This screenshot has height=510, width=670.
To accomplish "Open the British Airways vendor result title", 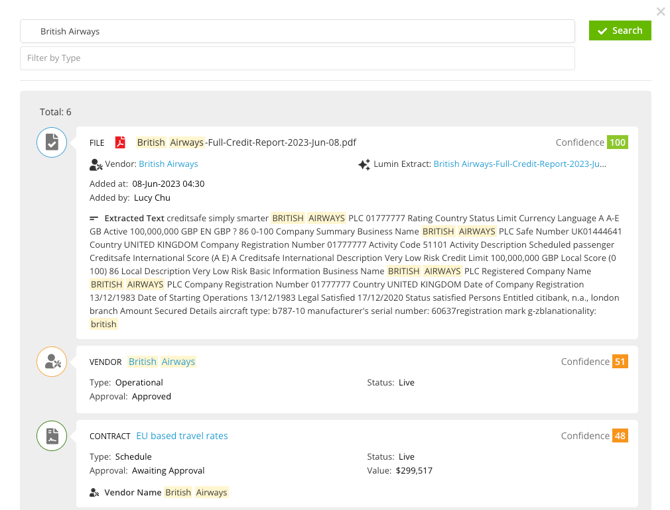I will (162, 362).
